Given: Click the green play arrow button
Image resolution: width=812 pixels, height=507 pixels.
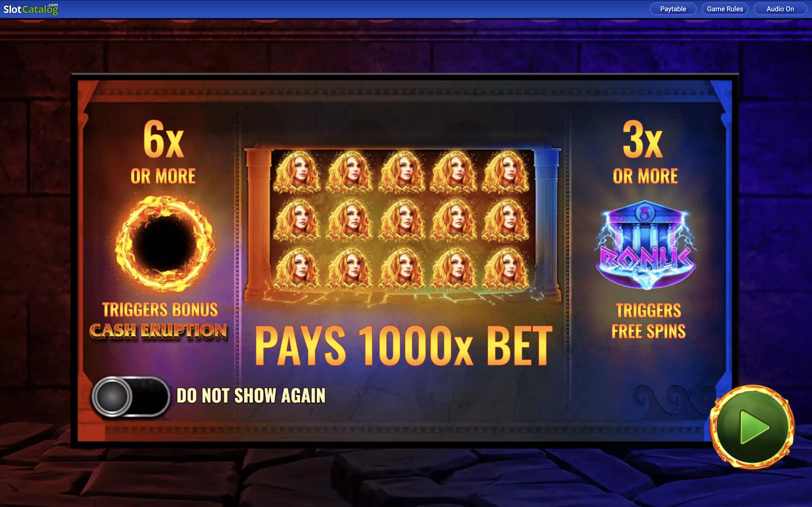Looking at the screenshot, I should 752,427.
